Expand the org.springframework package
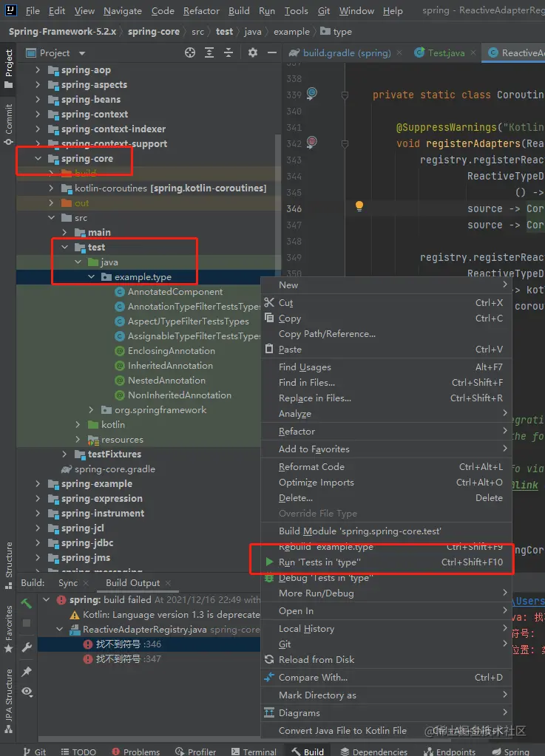The width and height of the screenshot is (545, 756). (91, 410)
